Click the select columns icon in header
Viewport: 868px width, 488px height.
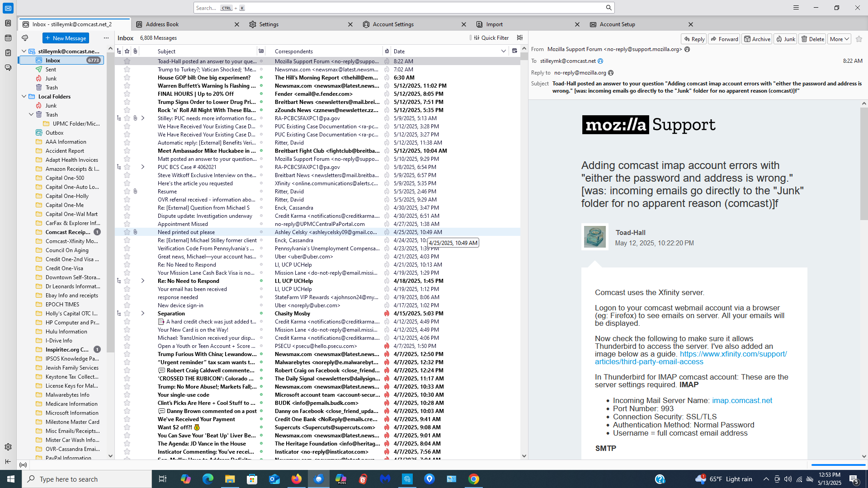click(x=514, y=51)
